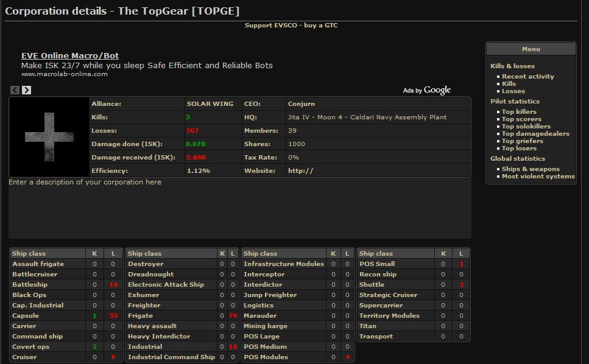589x364 pixels.
Task: Click the damage received value 5.86B
Action: (x=196, y=157)
